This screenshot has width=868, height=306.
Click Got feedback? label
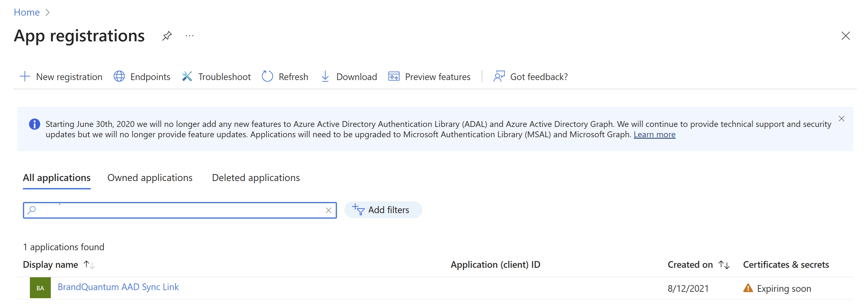pos(539,77)
